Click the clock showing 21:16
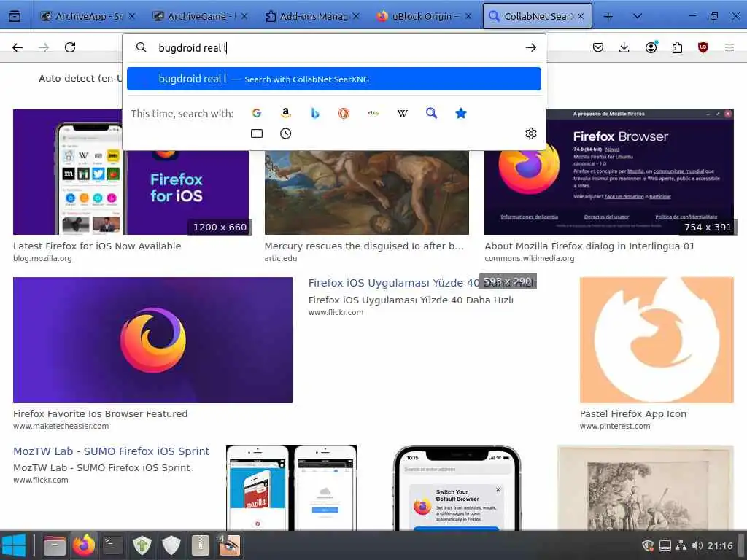The image size is (747, 560). pos(720,545)
